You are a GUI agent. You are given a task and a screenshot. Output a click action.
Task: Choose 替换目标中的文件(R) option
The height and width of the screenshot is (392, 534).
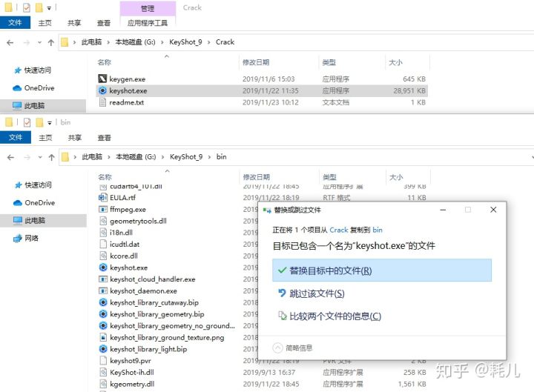point(382,270)
